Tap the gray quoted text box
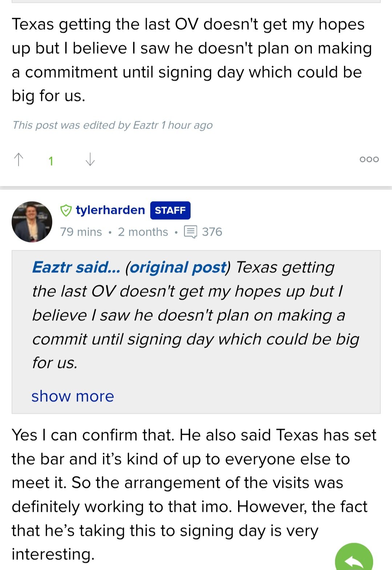This screenshot has width=392, height=570. tap(196, 332)
